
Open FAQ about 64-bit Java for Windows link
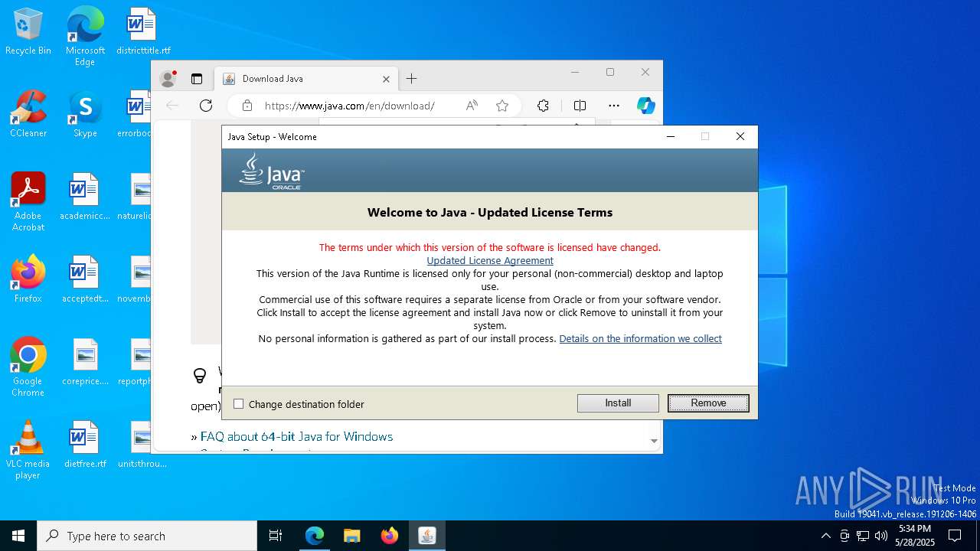[x=296, y=437]
